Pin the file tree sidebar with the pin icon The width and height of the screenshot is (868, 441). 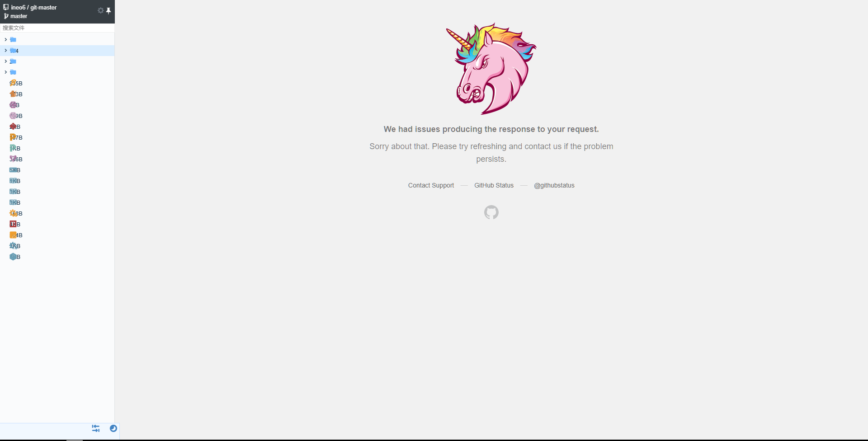[109, 10]
